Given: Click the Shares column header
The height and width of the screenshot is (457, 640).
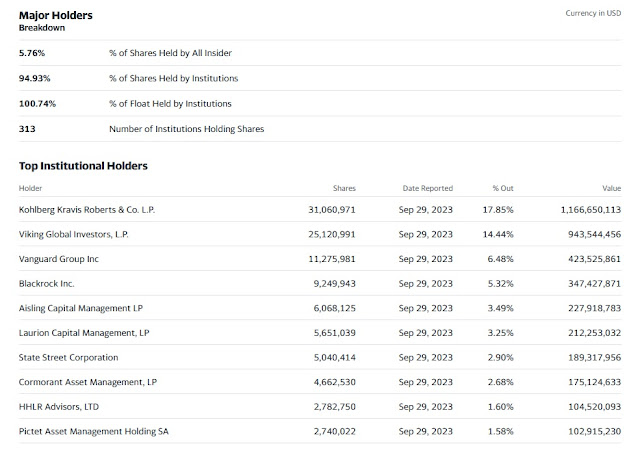Looking at the screenshot, I should coord(344,188).
